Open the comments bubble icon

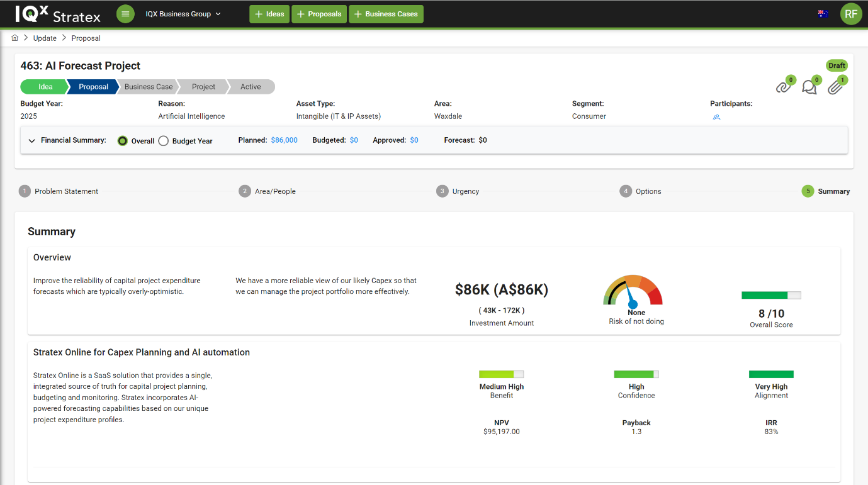[x=810, y=86]
